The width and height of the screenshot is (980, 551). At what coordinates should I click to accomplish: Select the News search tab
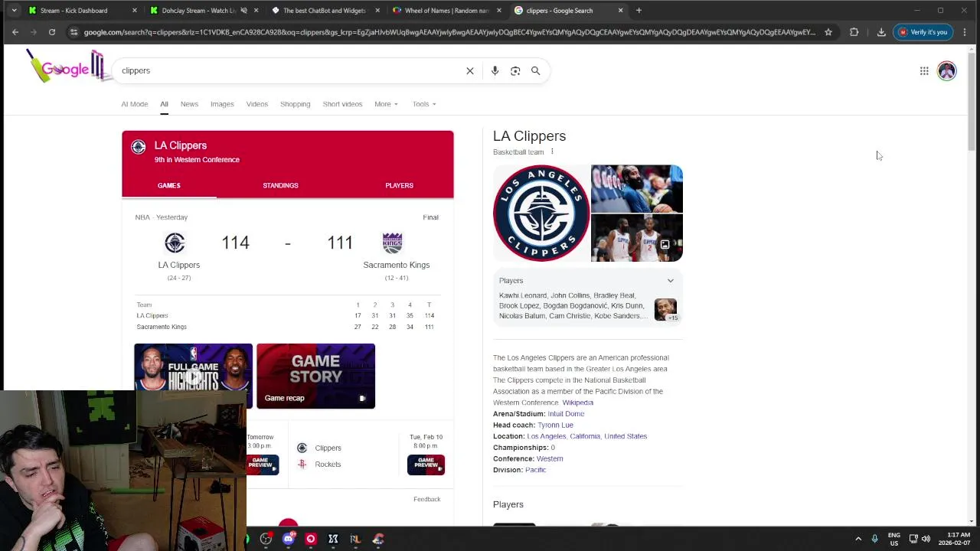coord(189,104)
